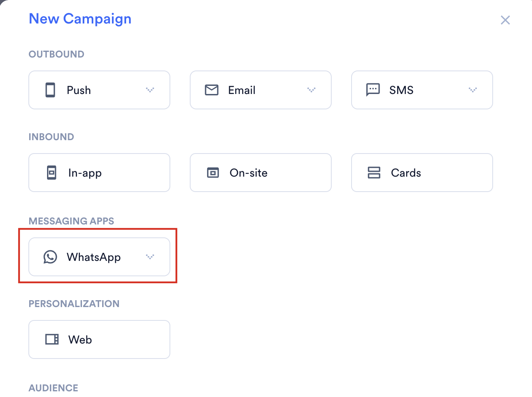532x397 pixels.
Task: Expand the SMS card dropdown arrow
Action: [473, 90]
